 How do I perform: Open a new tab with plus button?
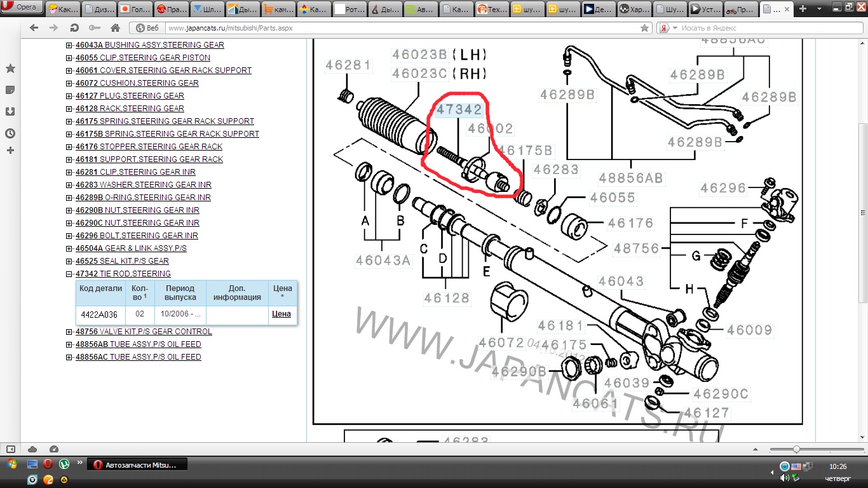click(804, 9)
